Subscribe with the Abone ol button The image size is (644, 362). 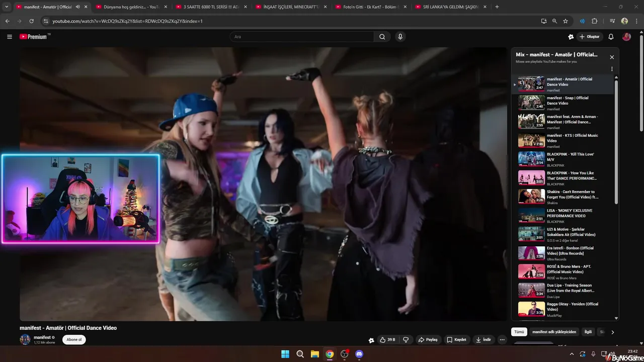click(74, 340)
